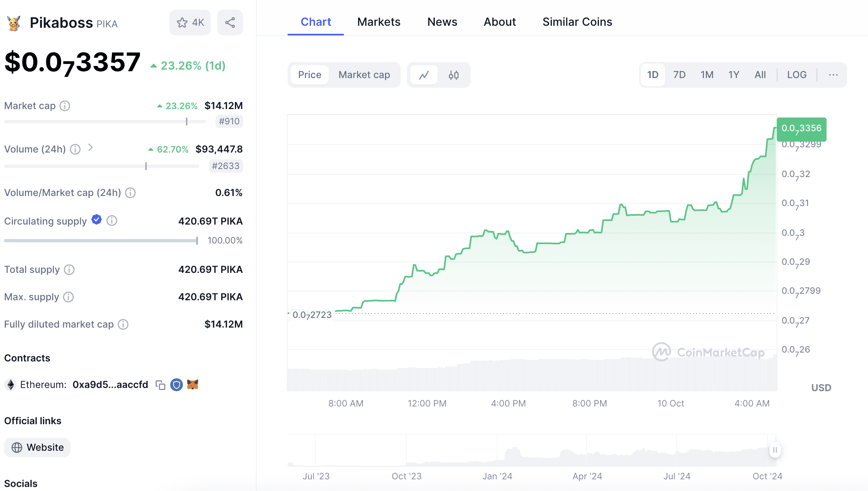The width and height of the screenshot is (868, 491).
Task: Click the share icon button
Action: 230,23
